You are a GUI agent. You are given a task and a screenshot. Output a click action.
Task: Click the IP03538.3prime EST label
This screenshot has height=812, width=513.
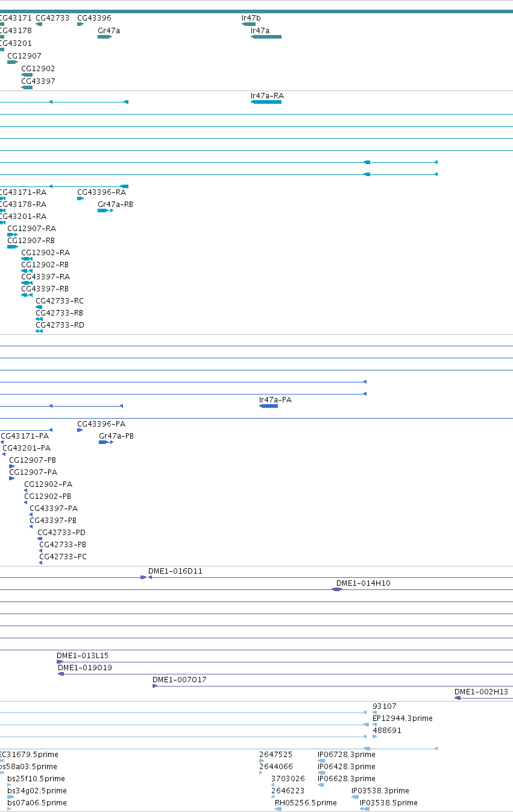[x=380, y=790]
